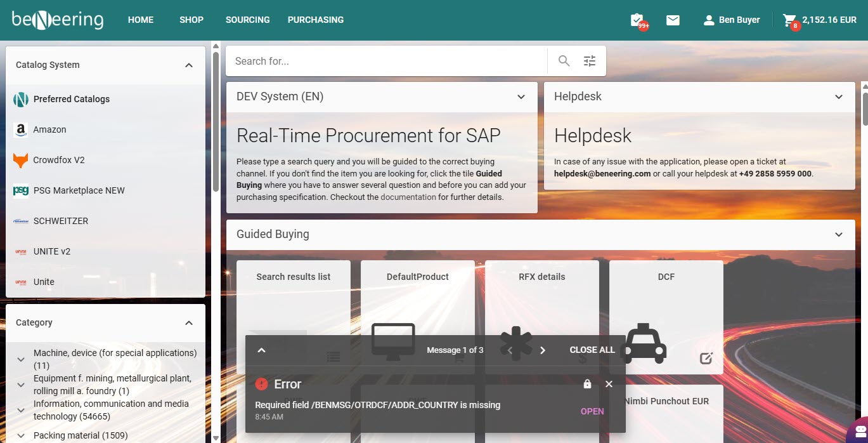The image size is (868, 443).
Task: Collapse the Category panel
Action: (x=188, y=322)
